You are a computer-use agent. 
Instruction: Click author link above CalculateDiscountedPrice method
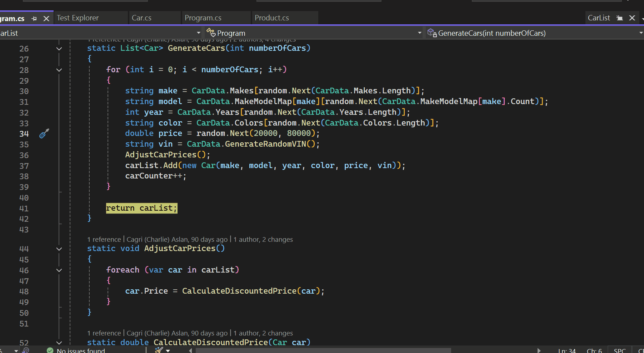coord(177,333)
